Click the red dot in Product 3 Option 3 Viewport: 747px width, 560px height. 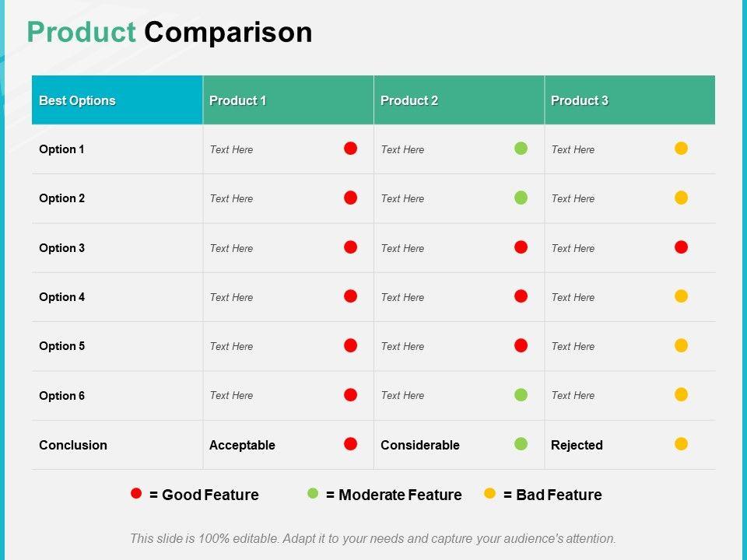pos(682,247)
